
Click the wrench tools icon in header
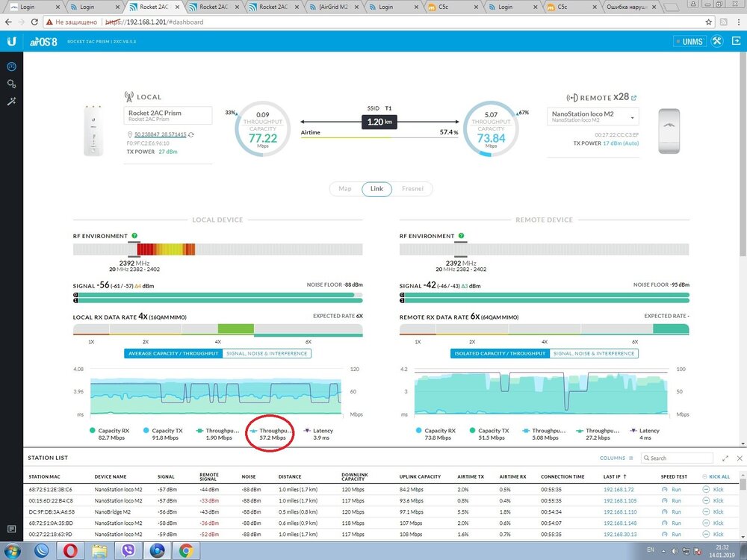(718, 41)
